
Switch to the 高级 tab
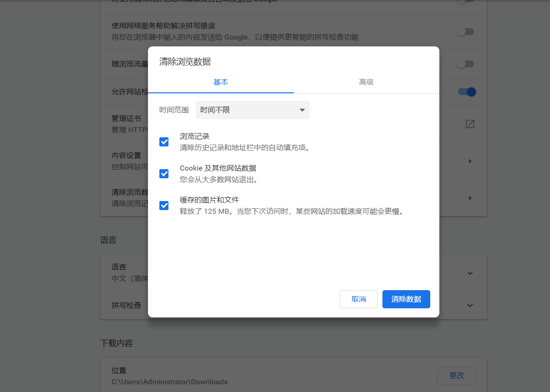point(366,82)
